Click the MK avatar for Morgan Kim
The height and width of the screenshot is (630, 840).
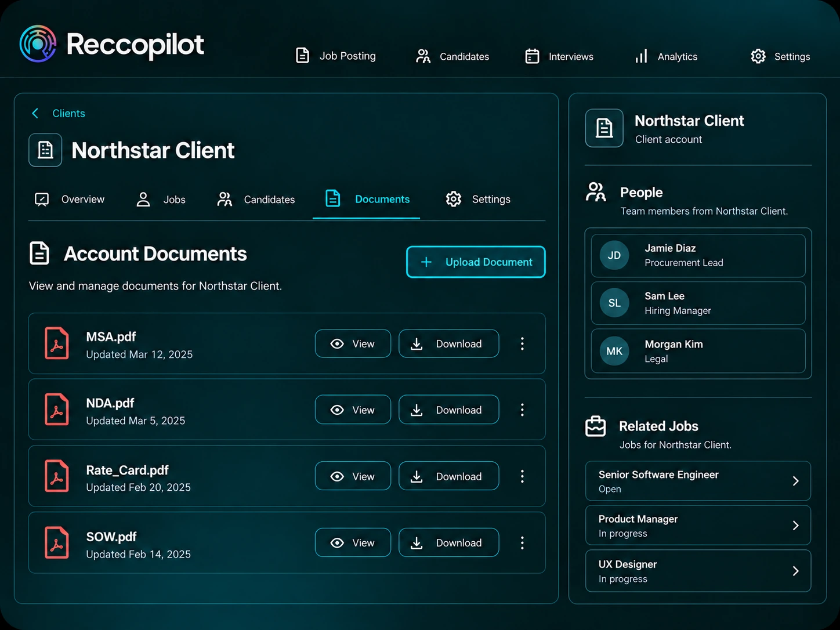point(614,351)
